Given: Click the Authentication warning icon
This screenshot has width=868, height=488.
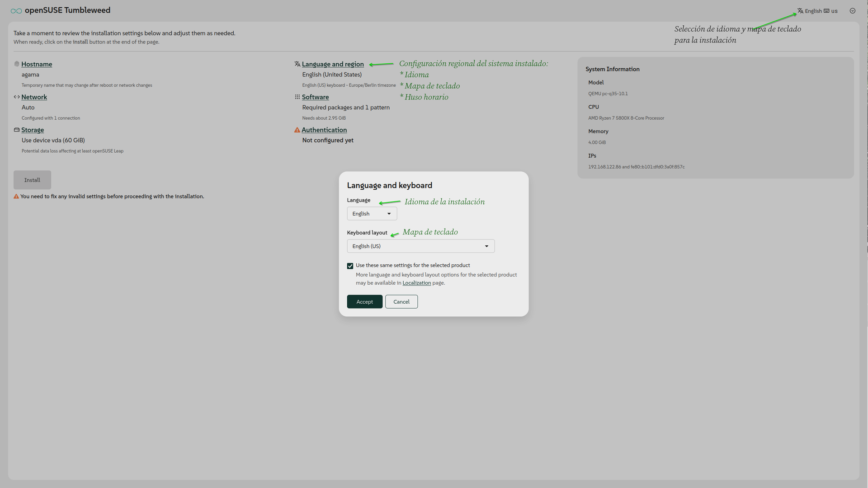Looking at the screenshot, I should coord(297,130).
